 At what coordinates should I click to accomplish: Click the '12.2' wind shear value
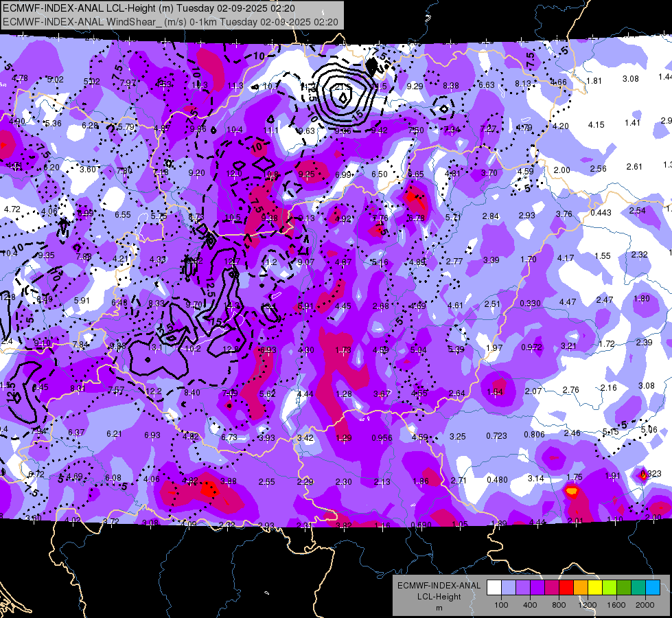click(x=154, y=391)
